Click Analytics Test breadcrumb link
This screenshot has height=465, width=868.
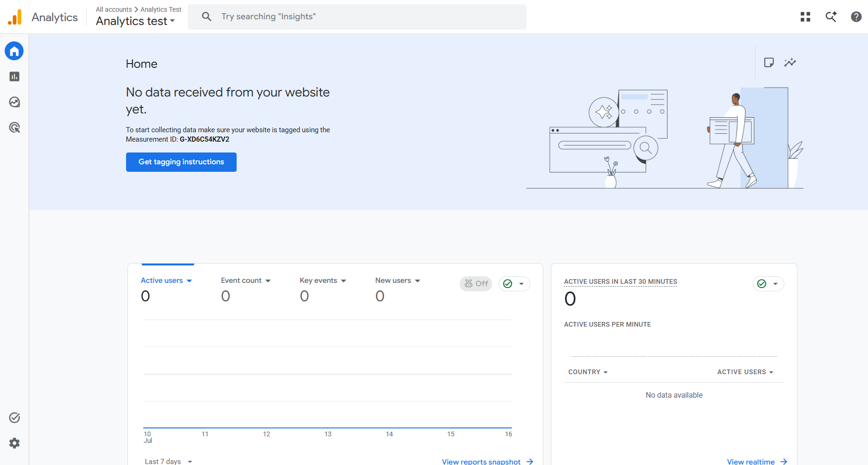point(161,9)
